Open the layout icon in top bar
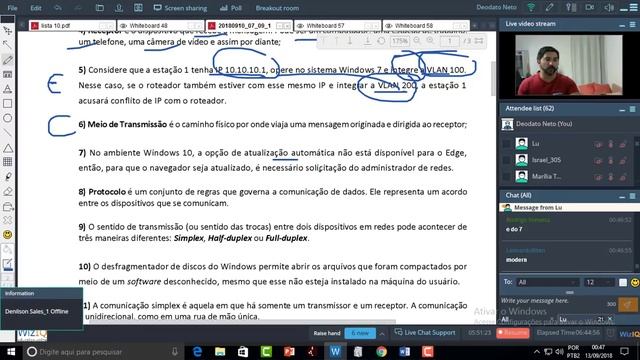This screenshot has height=360, width=640. (x=138, y=8)
